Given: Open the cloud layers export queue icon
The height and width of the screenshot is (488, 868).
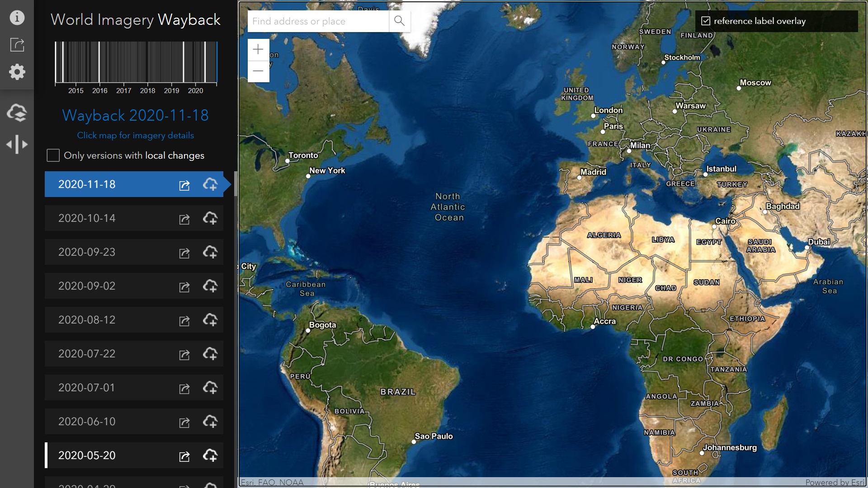Looking at the screenshot, I should coord(17,113).
